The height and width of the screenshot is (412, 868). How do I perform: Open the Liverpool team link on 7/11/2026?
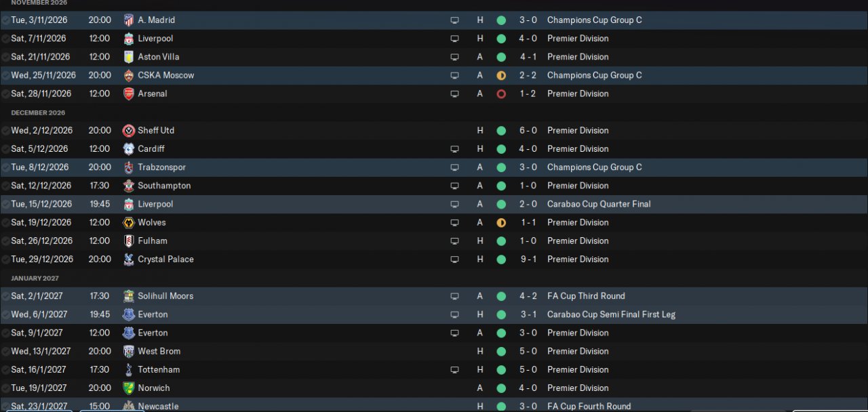pyautogui.click(x=155, y=39)
